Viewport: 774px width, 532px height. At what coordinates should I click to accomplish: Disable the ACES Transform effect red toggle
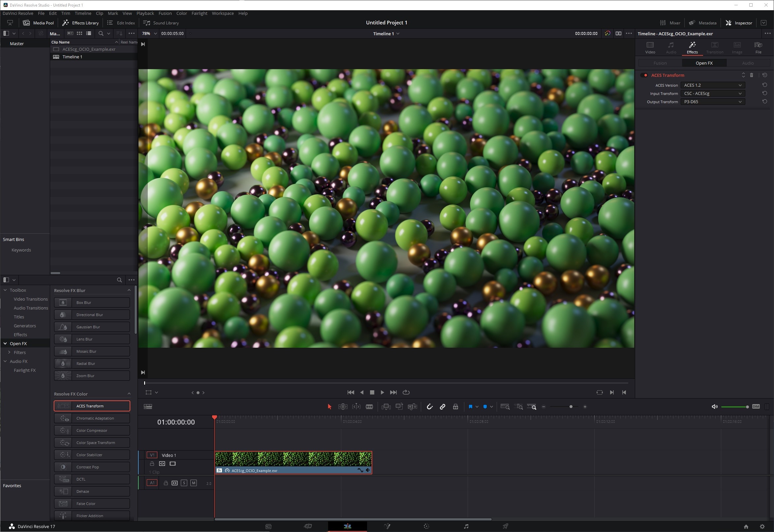[x=645, y=75]
